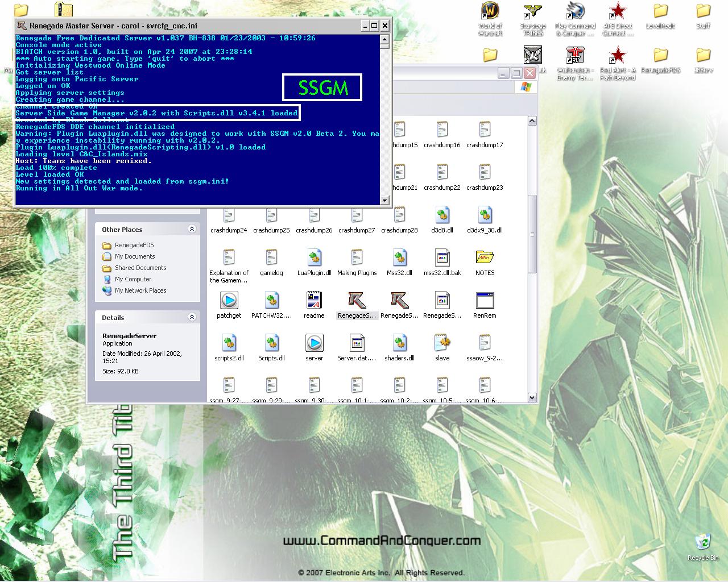The width and height of the screenshot is (728, 582).
Task: Open the RenegadeFDS desktop folder
Action: tap(660, 56)
